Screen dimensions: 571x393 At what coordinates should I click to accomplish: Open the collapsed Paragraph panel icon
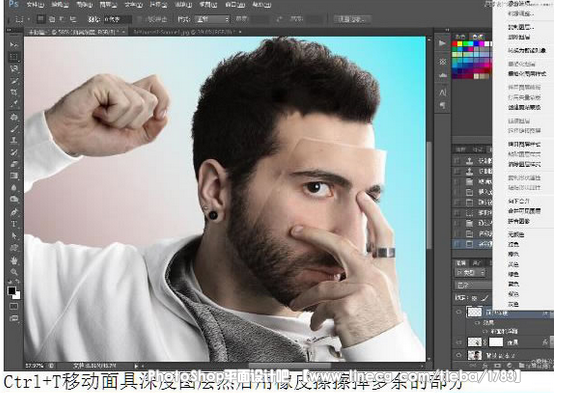(442, 105)
